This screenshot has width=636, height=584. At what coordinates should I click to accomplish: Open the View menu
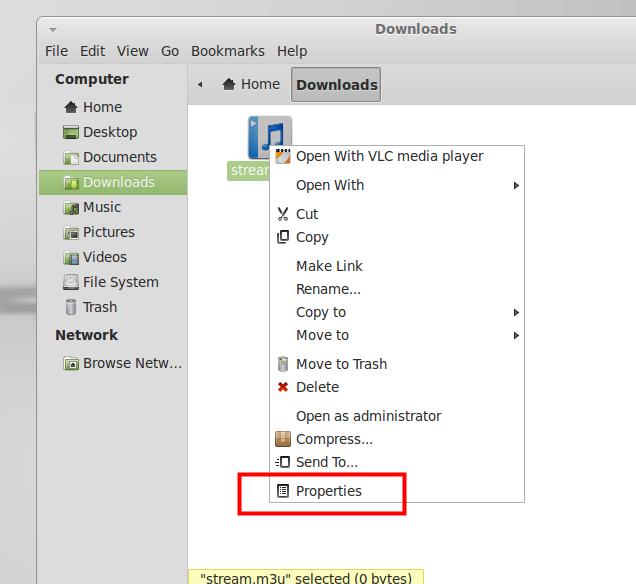(133, 51)
